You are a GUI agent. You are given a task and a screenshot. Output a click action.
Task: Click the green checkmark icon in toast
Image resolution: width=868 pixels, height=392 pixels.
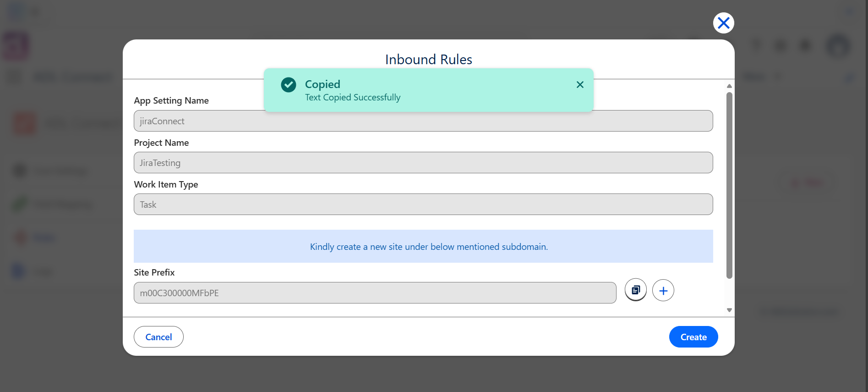pos(289,84)
